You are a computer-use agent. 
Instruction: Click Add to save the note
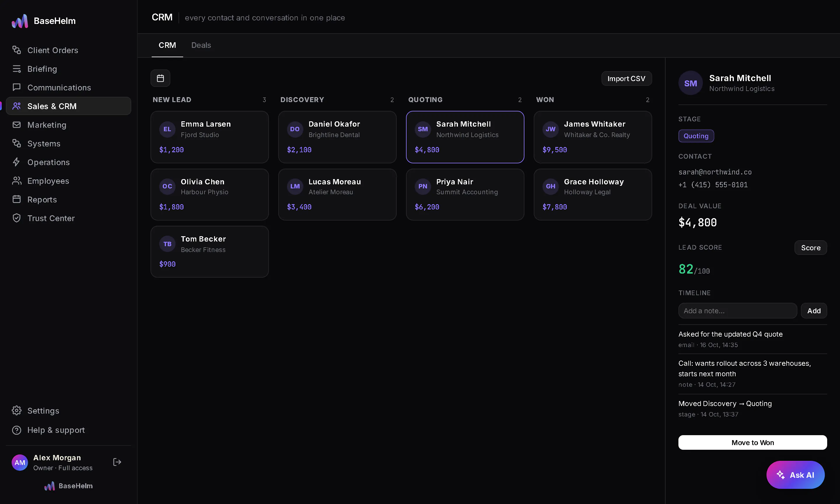point(814,311)
